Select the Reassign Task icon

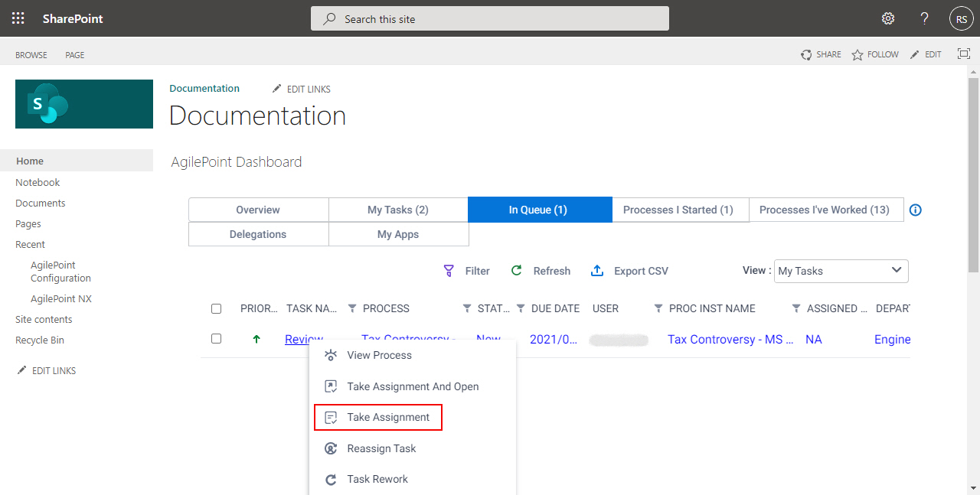tap(331, 448)
